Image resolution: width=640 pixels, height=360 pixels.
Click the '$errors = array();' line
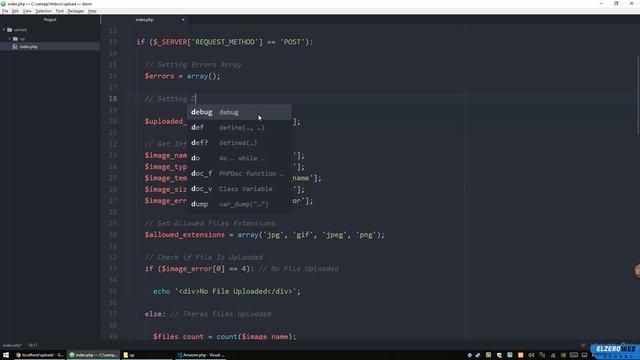(182, 76)
